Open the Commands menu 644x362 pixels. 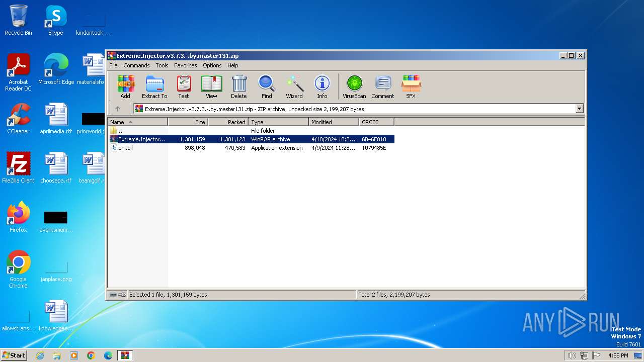(136, 65)
